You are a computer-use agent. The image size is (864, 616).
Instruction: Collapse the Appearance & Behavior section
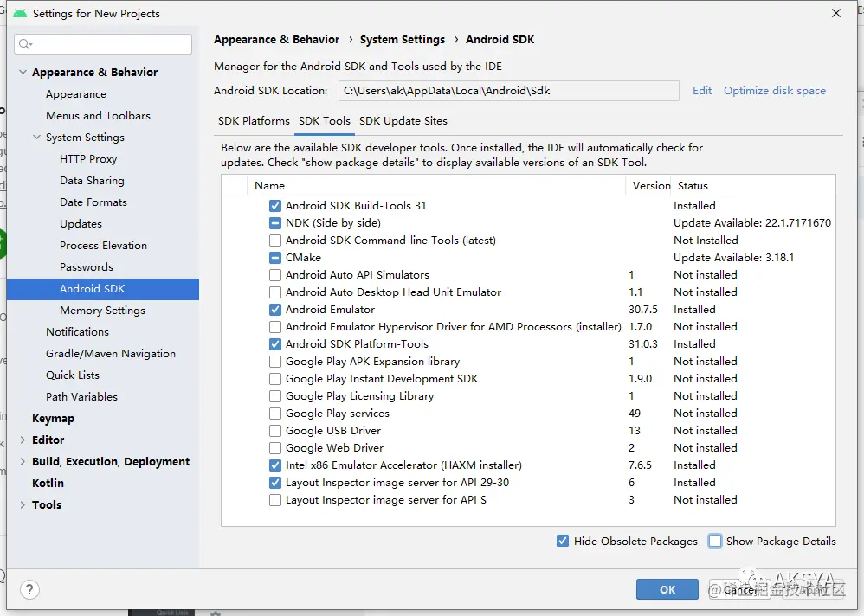[x=23, y=73]
